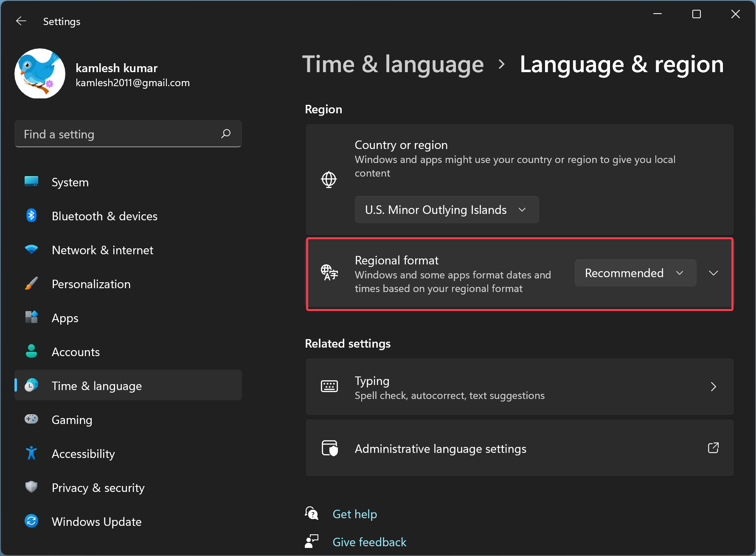This screenshot has height=556, width=756.
Task: Click the Give feedback link
Action: tap(369, 542)
